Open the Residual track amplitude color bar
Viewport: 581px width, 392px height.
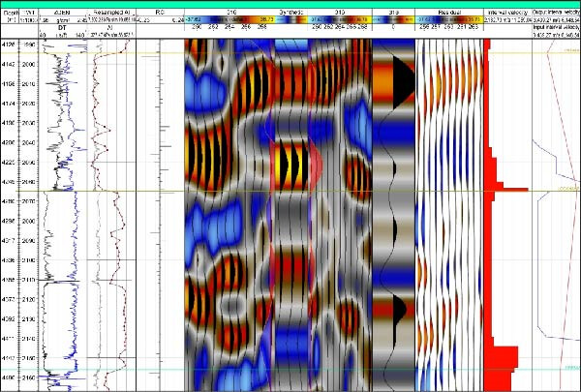448,19
